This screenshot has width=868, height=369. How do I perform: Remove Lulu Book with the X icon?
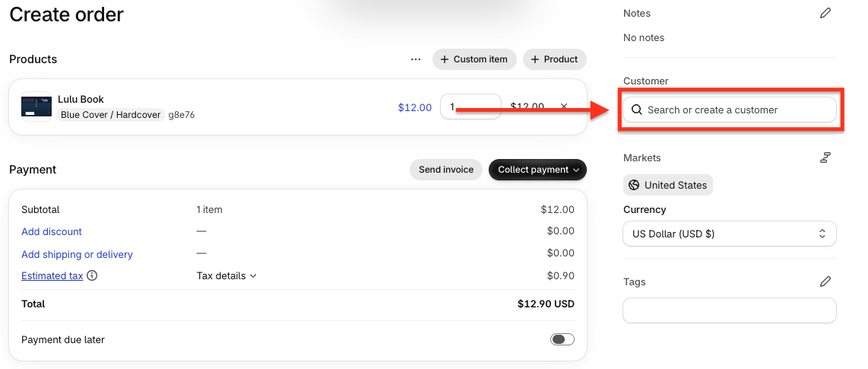(564, 107)
